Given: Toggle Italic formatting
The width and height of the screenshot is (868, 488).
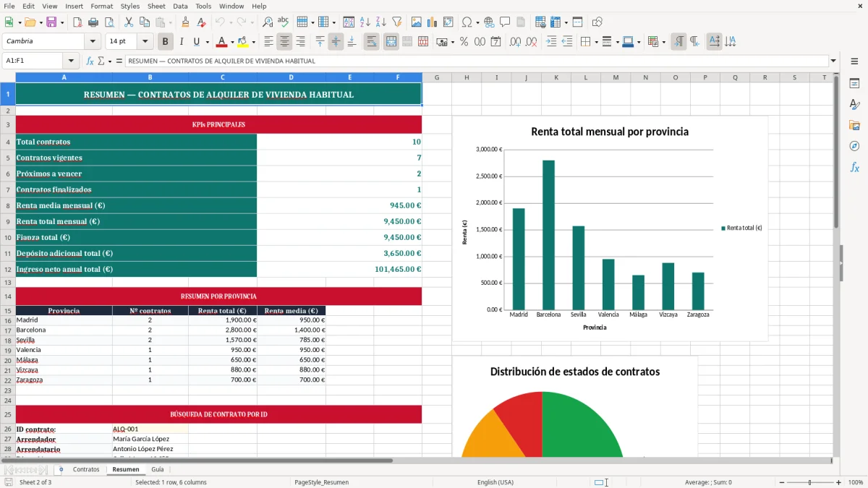Looking at the screenshot, I should (x=181, y=42).
